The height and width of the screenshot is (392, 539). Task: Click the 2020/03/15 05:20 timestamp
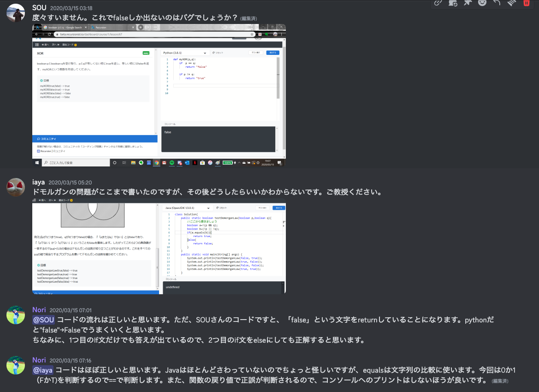[x=70, y=183]
